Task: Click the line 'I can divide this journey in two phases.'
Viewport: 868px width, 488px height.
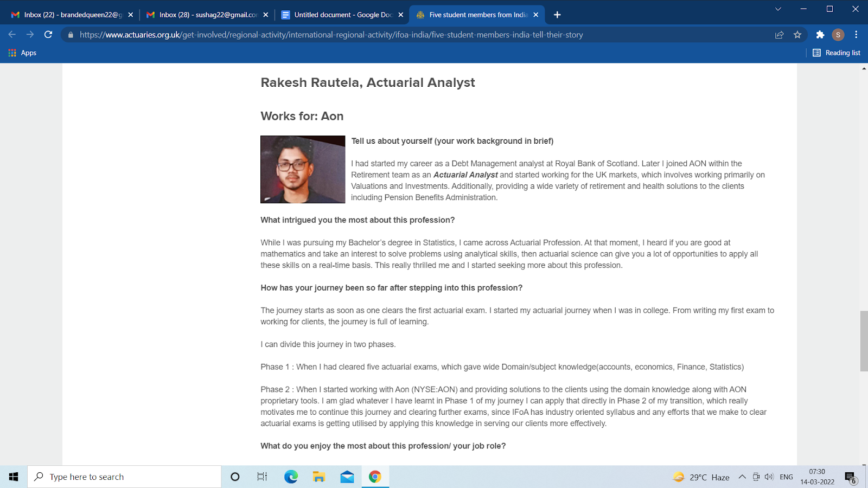Action: (328, 344)
